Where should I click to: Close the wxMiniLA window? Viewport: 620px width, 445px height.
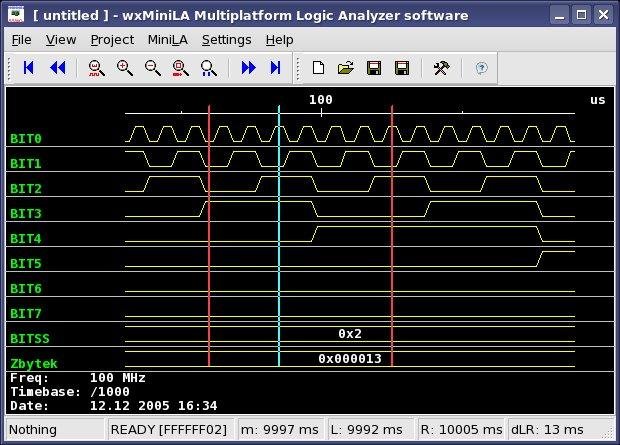pyautogui.click(x=603, y=15)
